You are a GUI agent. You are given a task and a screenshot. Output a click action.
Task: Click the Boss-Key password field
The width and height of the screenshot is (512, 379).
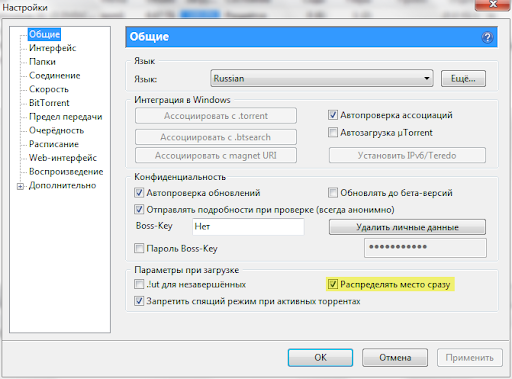pos(425,248)
